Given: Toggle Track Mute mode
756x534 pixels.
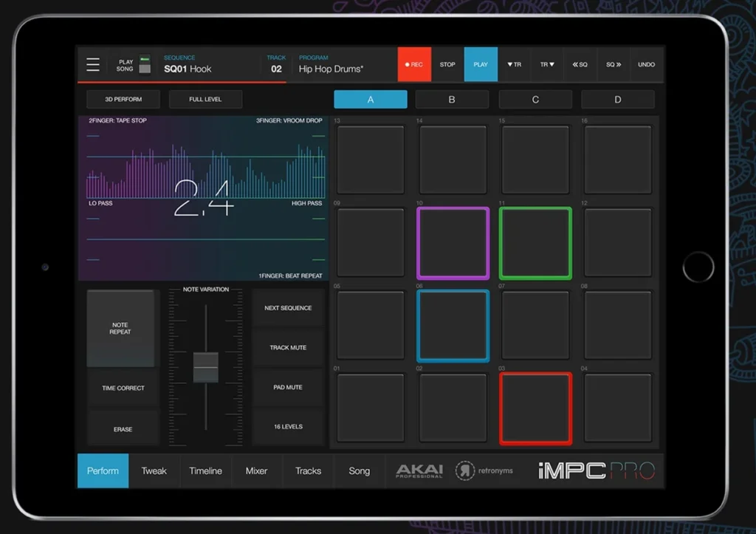Looking at the screenshot, I should (288, 347).
